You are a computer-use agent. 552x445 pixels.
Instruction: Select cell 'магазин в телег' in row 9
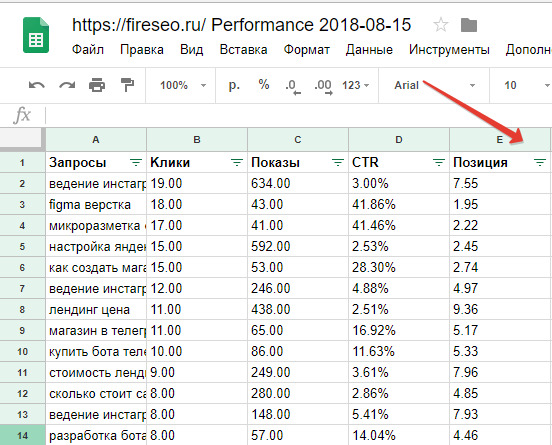pyautogui.click(x=96, y=331)
